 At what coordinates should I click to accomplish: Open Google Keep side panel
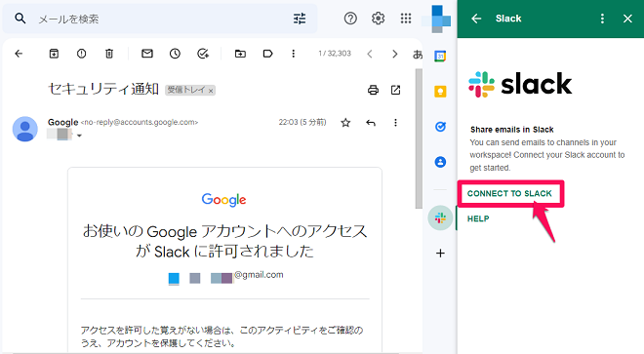point(440,91)
